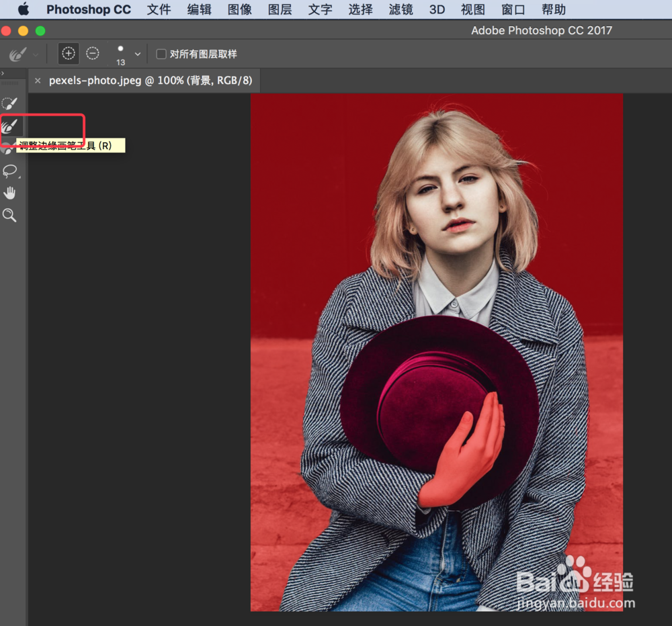Viewport: 672px width, 626px height.
Task: Close the pexels-photo.jpeg document tab
Action: tap(38, 81)
